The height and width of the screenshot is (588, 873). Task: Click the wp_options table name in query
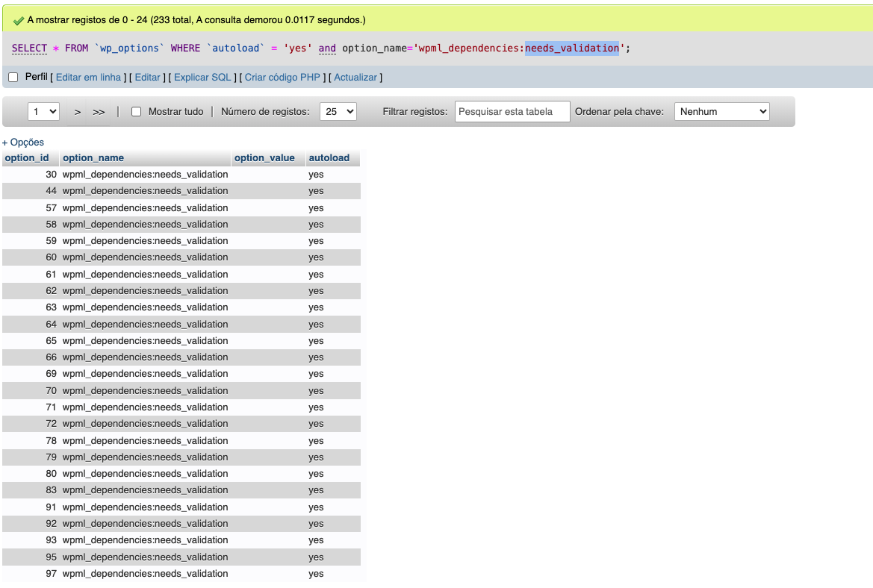point(129,49)
